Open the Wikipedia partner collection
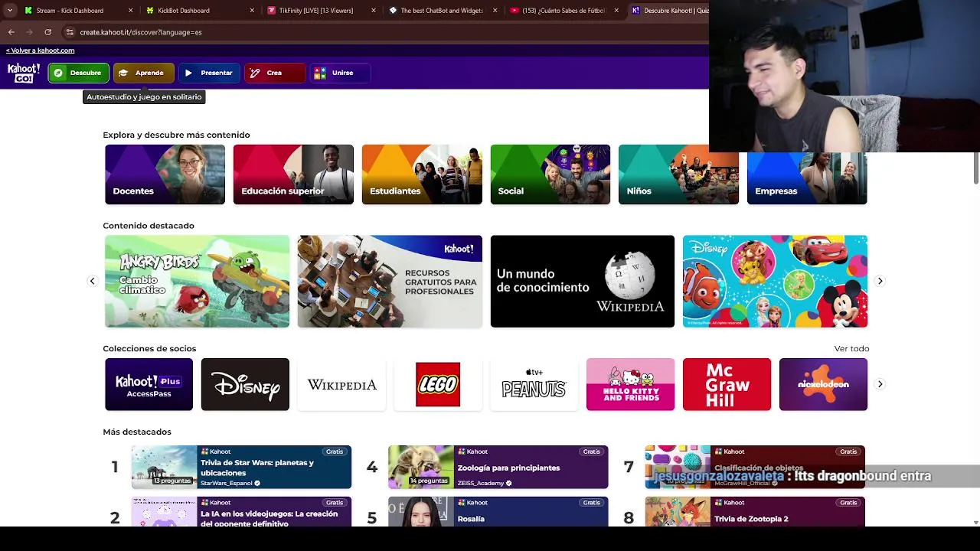 (341, 384)
